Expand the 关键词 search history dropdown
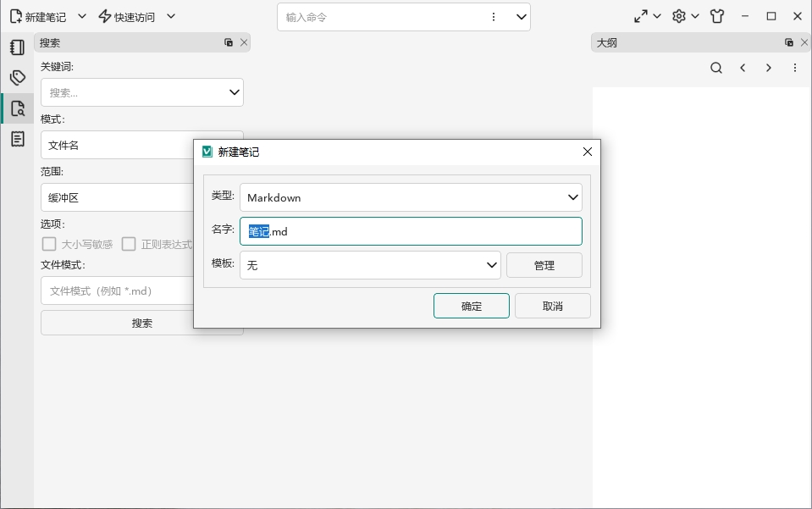Screen dimensions: 812x509 pyautogui.click(x=234, y=92)
